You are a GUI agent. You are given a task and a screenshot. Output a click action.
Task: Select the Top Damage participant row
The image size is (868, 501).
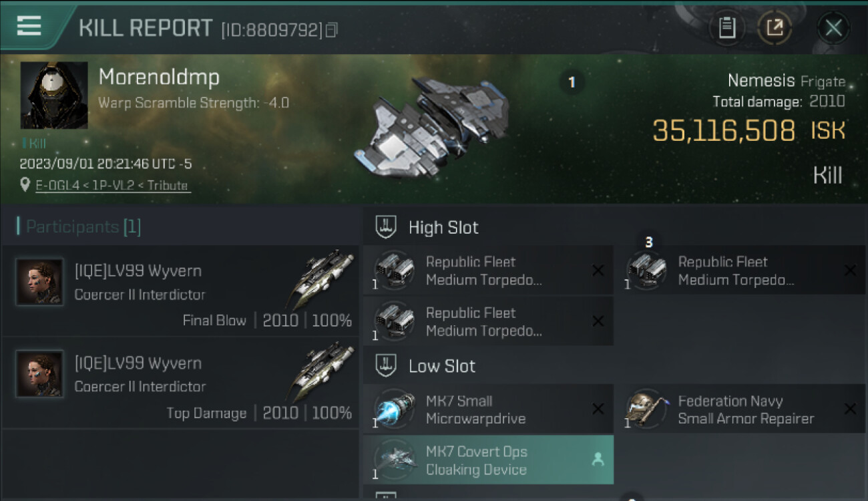(x=180, y=383)
